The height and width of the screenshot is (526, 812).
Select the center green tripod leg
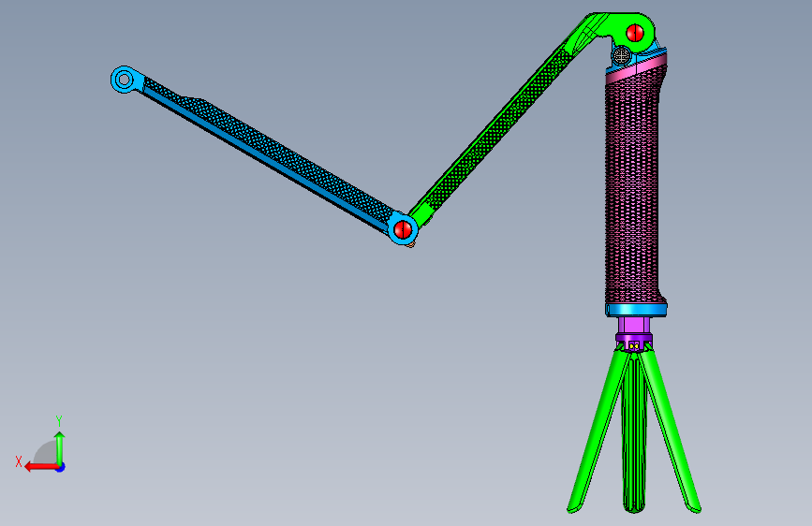[x=634, y=432]
